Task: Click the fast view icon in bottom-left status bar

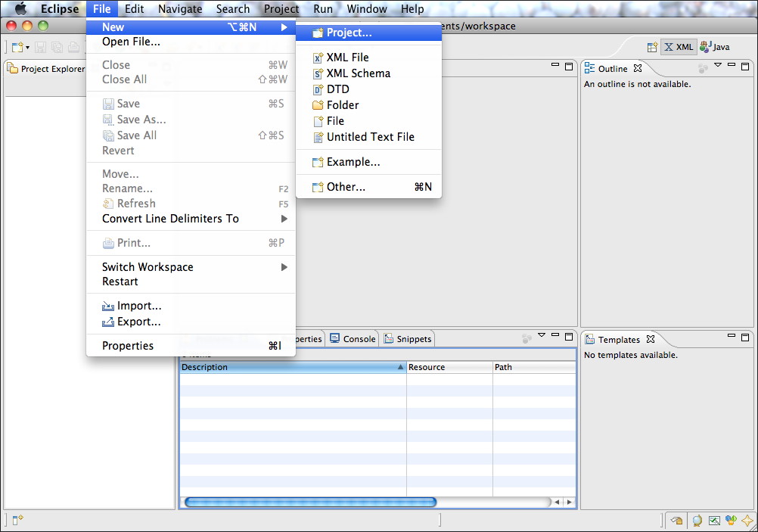Action: 17,520
